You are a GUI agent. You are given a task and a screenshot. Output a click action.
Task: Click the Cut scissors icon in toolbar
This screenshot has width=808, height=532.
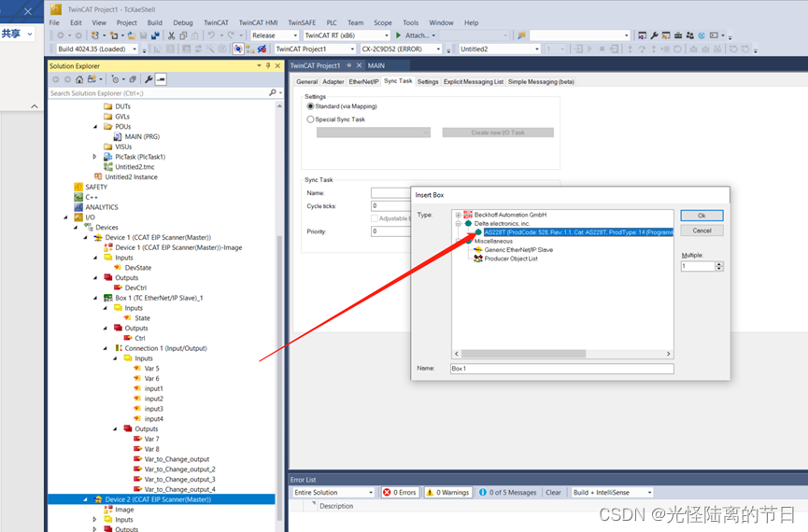pyautogui.click(x=172, y=35)
